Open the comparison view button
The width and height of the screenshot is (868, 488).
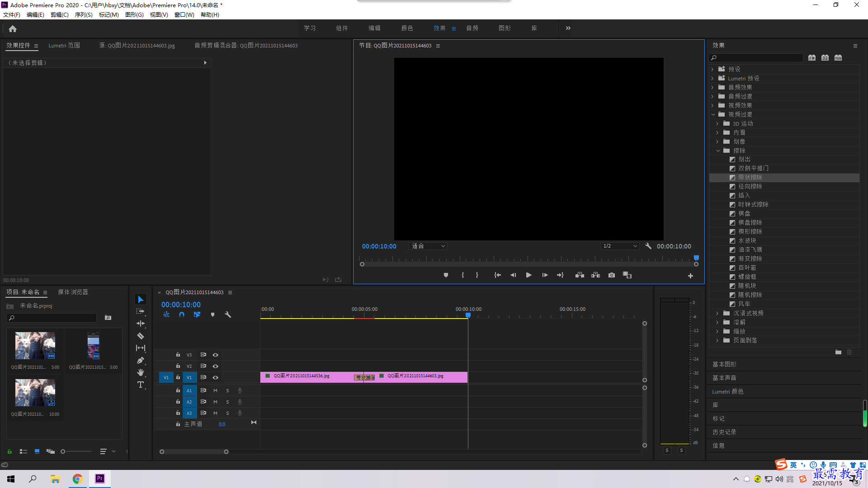627,275
